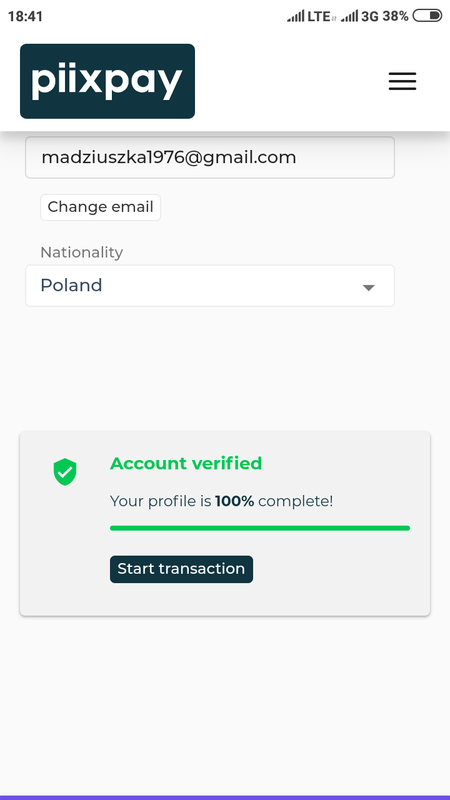This screenshot has height=800, width=450.
Task: Tap the 38% battery percentage indicator
Action: click(395, 16)
